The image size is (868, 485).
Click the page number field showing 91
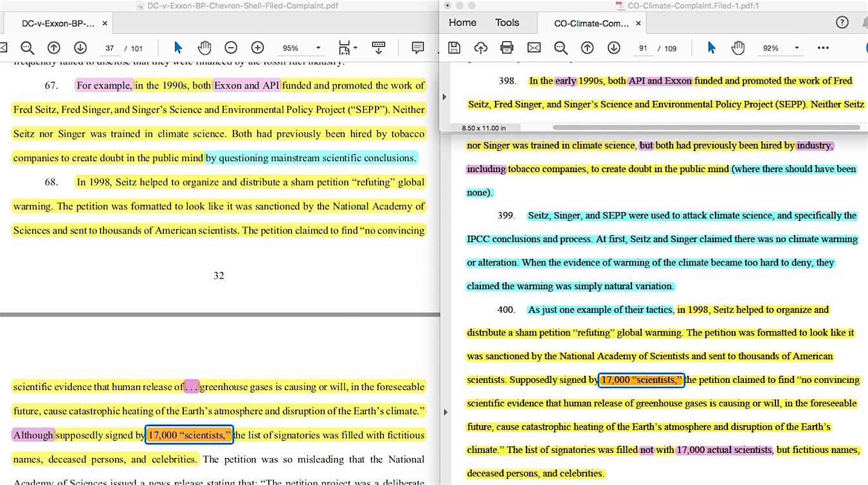click(x=642, y=48)
